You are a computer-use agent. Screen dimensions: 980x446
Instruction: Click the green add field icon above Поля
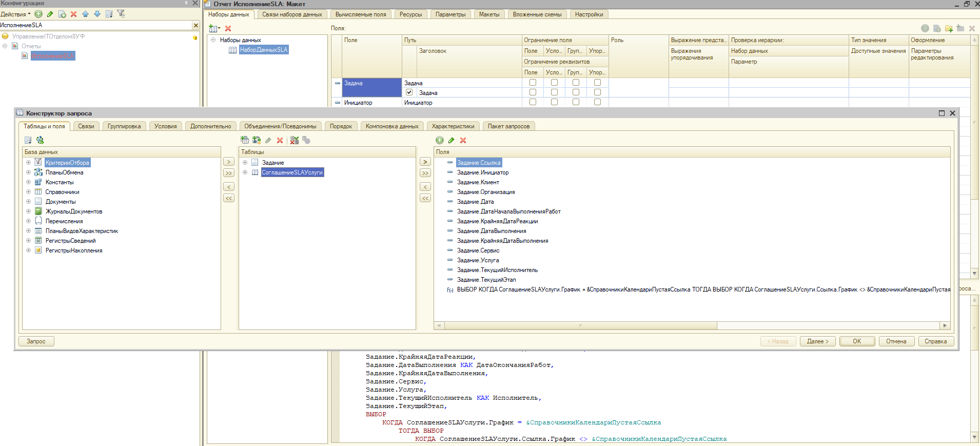(x=440, y=140)
